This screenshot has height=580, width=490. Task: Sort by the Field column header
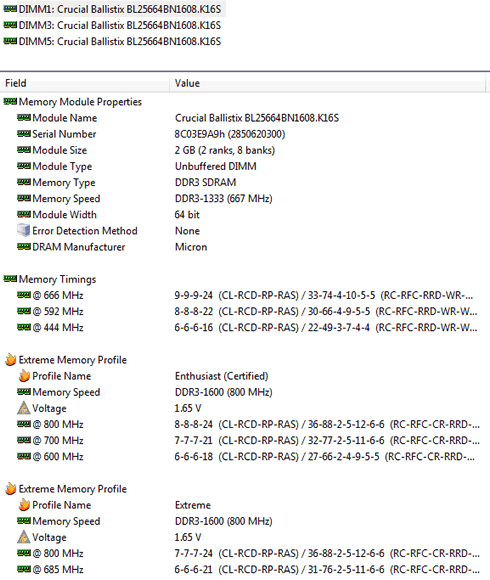coord(85,83)
